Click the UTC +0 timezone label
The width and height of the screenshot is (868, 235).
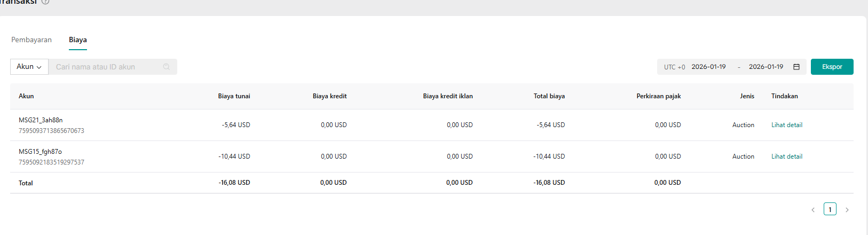coord(674,67)
